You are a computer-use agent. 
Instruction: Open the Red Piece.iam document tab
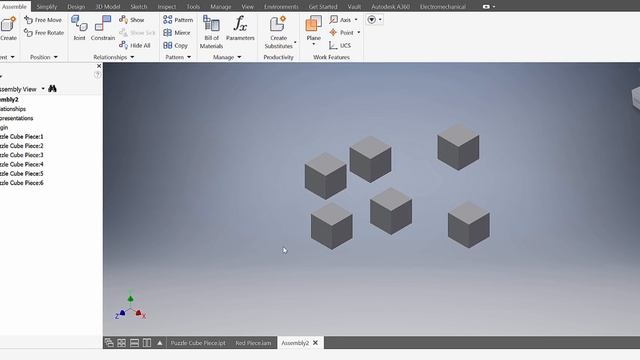(x=253, y=343)
